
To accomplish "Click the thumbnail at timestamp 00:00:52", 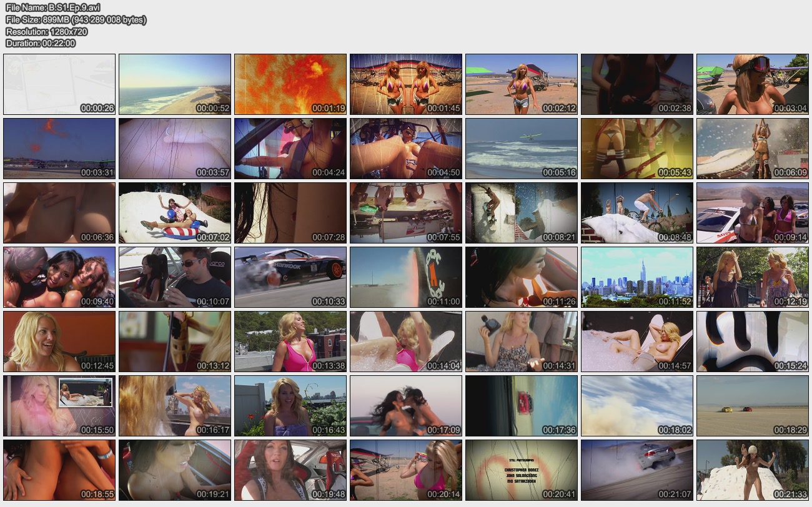I will 175,84.
